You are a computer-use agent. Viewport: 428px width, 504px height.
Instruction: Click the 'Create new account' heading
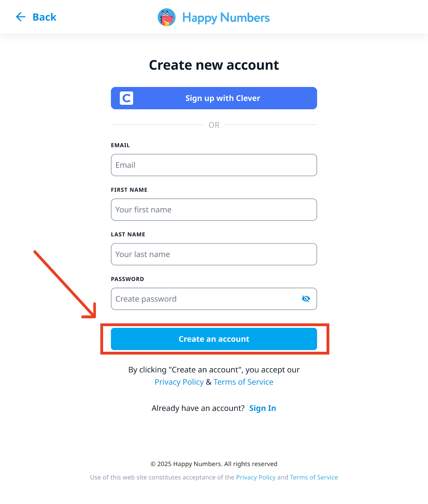(x=214, y=65)
